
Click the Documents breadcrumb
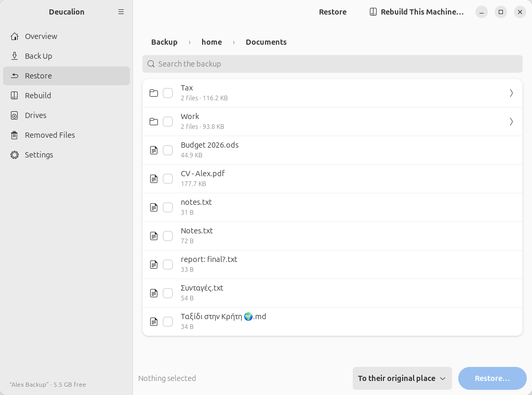267,42
